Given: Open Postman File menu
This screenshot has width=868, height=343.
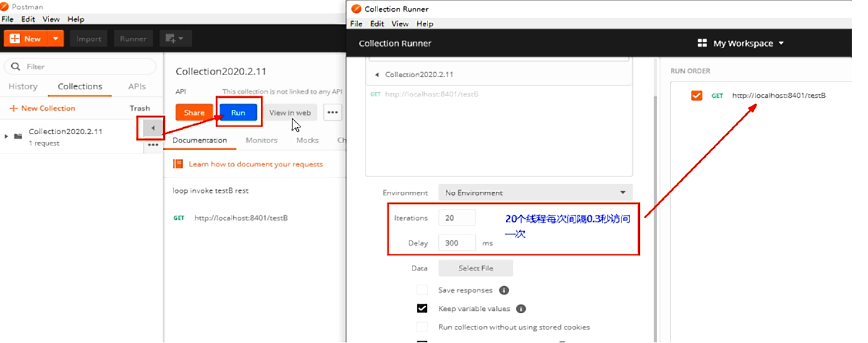Looking at the screenshot, I should pyautogui.click(x=7, y=19).
